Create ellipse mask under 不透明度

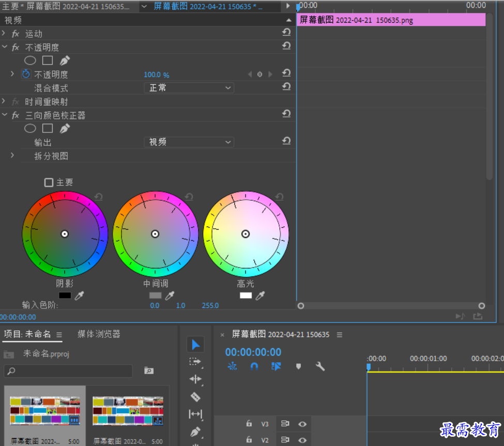click(x=30, y=61)
